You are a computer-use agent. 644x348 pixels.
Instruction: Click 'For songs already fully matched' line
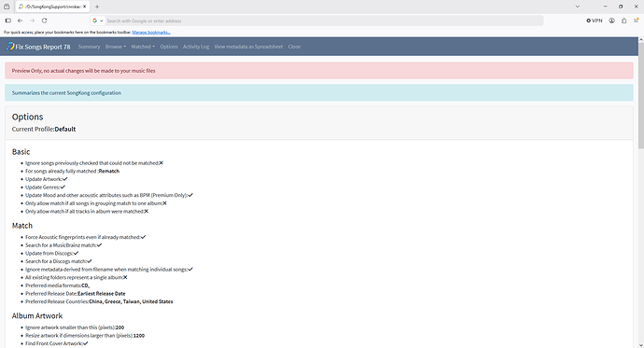pyautogui.click(x=72, y=171)
